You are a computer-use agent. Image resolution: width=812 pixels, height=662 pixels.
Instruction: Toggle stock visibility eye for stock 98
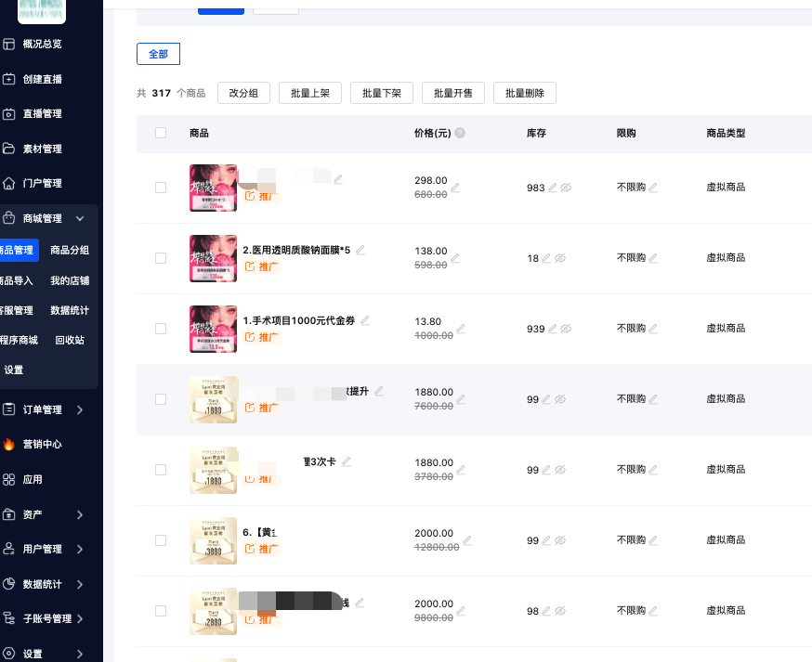(x=560, y=611)
